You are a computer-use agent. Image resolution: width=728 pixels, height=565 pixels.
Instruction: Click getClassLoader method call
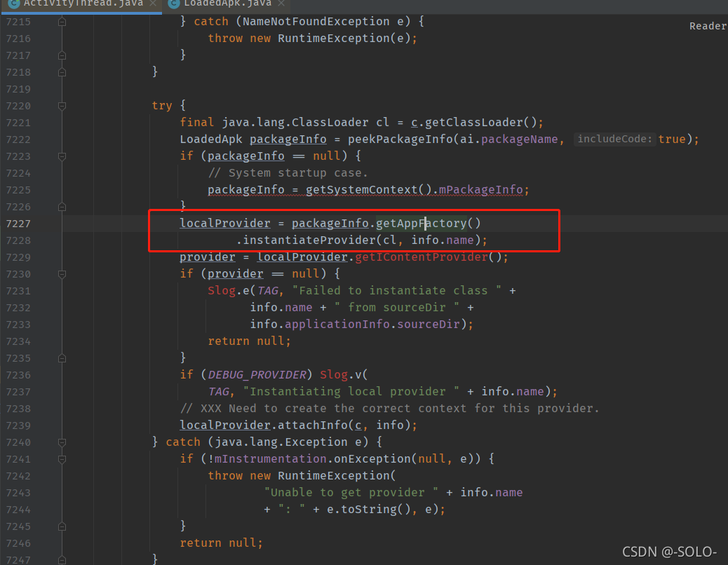(474, 123)
